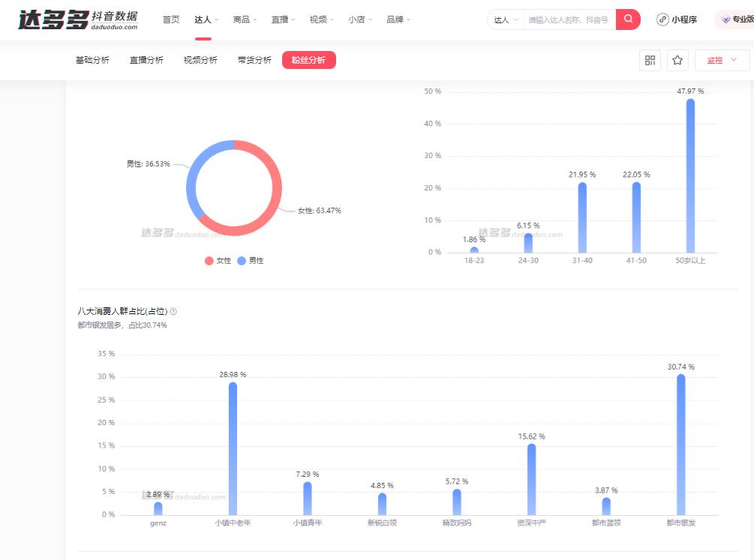The height and width of the screenshot is (560, 754).
Task: Expand the 监控 dropdown chevron
Action: pyautogui.click(x=731, y=60)
